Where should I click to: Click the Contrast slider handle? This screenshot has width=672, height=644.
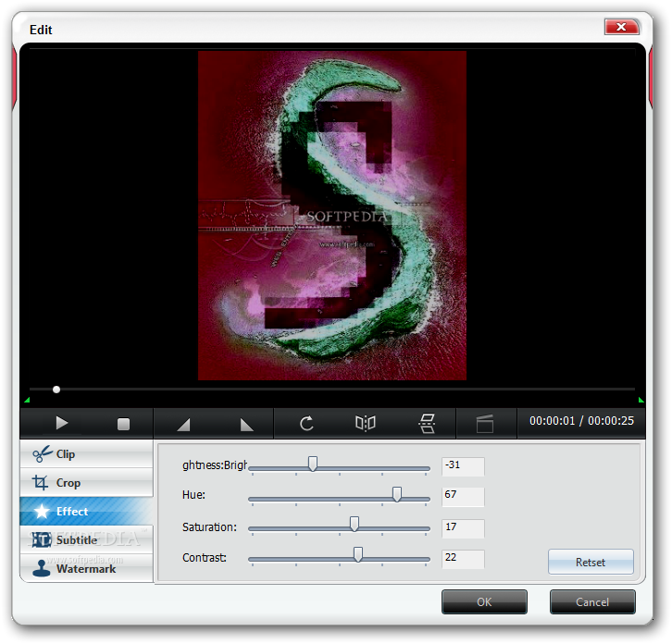pos(358,554)
